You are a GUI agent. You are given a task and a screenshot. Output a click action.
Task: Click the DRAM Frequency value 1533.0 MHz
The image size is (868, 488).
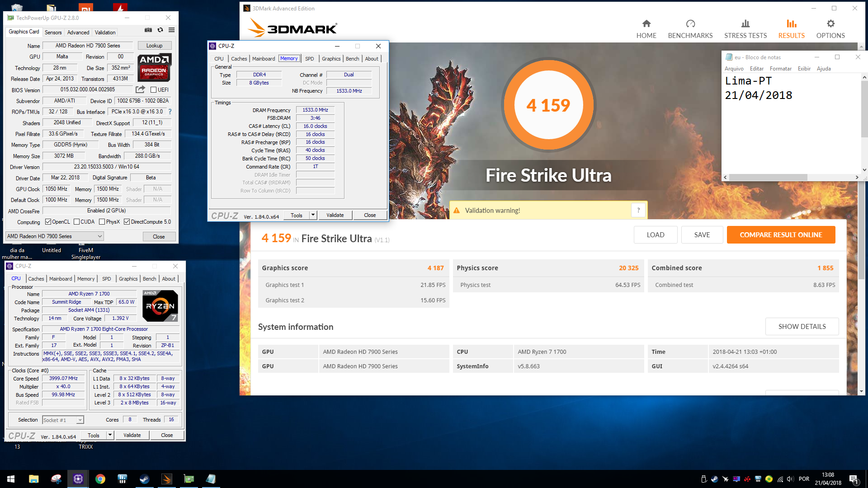click(315, 110)
